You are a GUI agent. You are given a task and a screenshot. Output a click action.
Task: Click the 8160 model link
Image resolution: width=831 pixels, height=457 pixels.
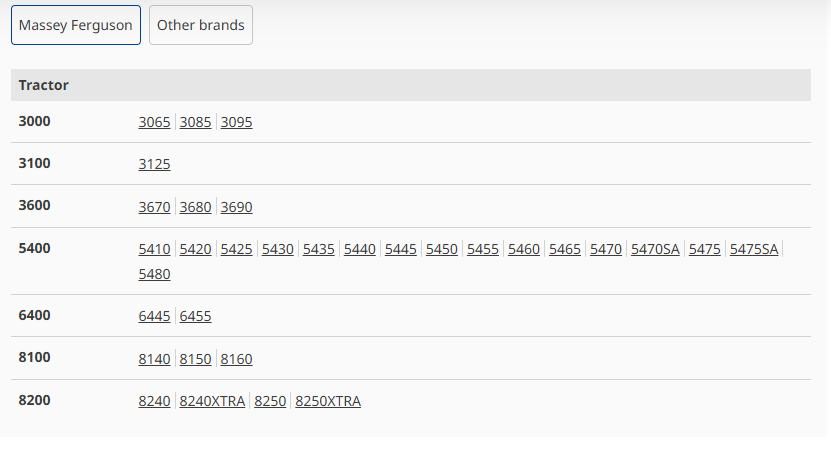point(237,359)
